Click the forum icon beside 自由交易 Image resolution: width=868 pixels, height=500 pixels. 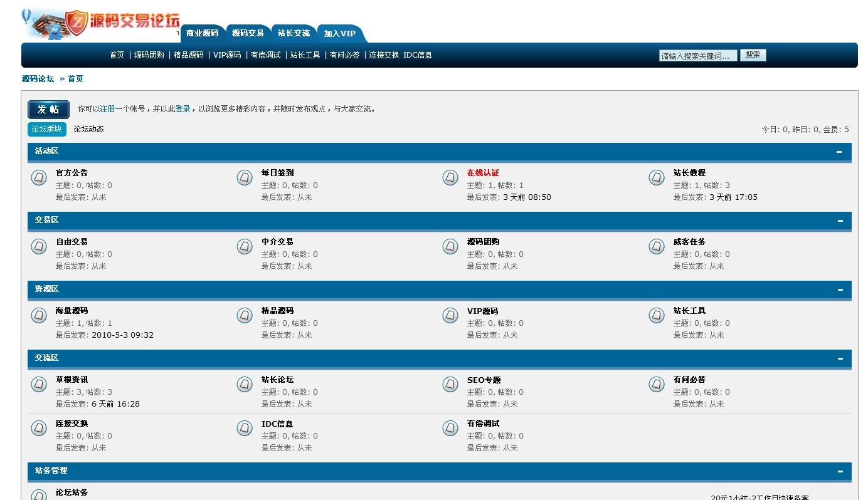(39, 247)
